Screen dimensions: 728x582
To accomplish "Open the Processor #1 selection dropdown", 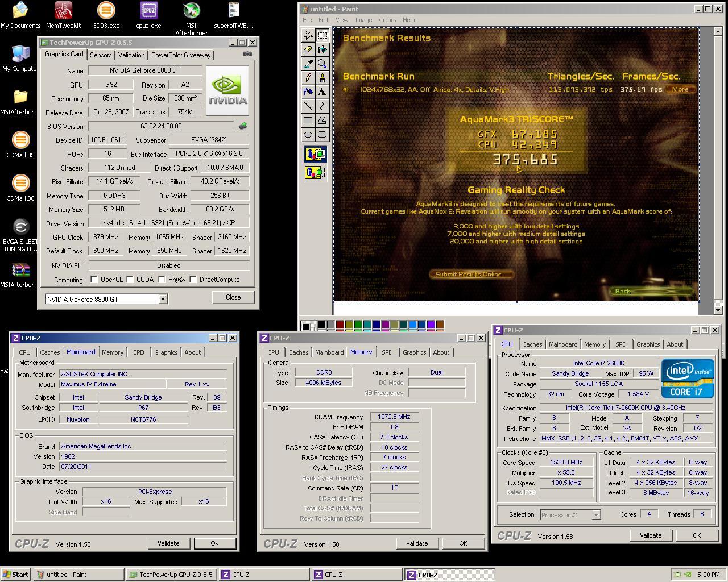I will [596, 514].
